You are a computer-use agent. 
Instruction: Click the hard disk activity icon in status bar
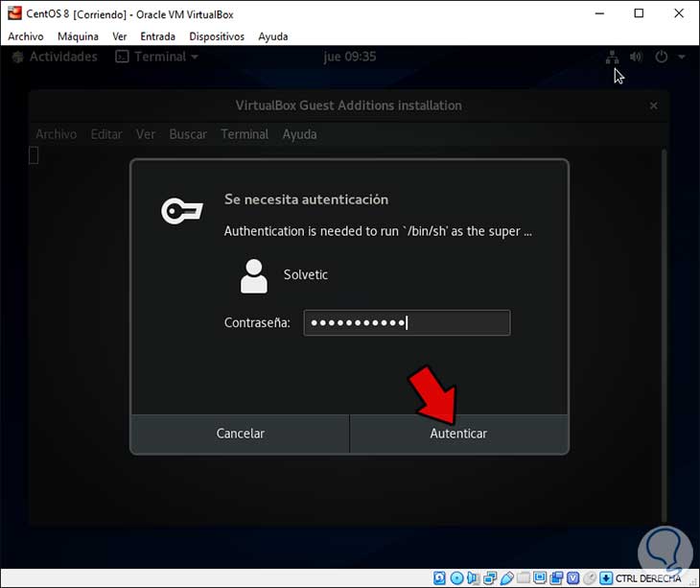tap(439, 578)
